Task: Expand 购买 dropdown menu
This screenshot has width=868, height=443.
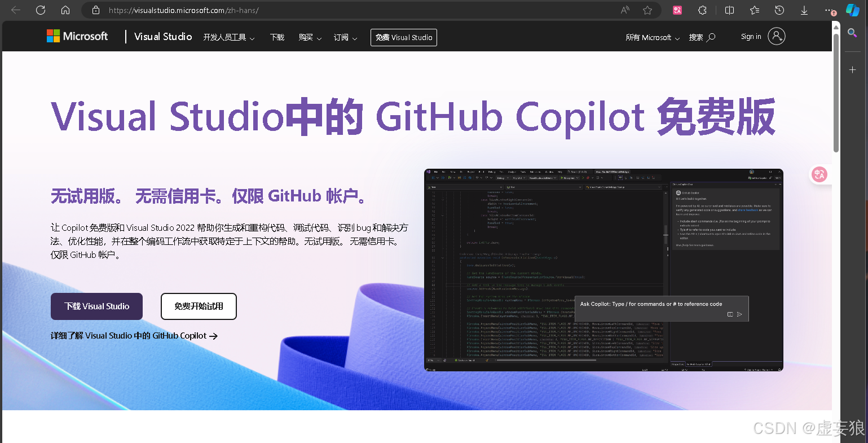Action: click(x=310, y=37)
